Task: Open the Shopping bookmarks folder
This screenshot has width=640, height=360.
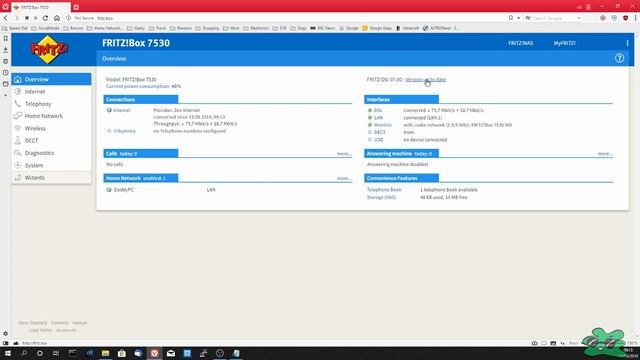Action: point(208,28)
